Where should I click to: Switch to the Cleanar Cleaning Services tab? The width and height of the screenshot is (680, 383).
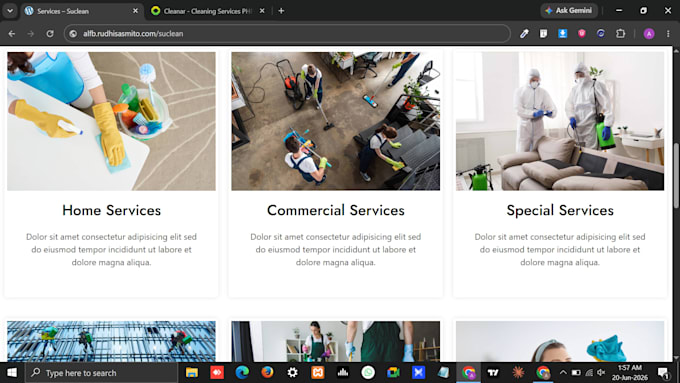click(x=208, y=11)
